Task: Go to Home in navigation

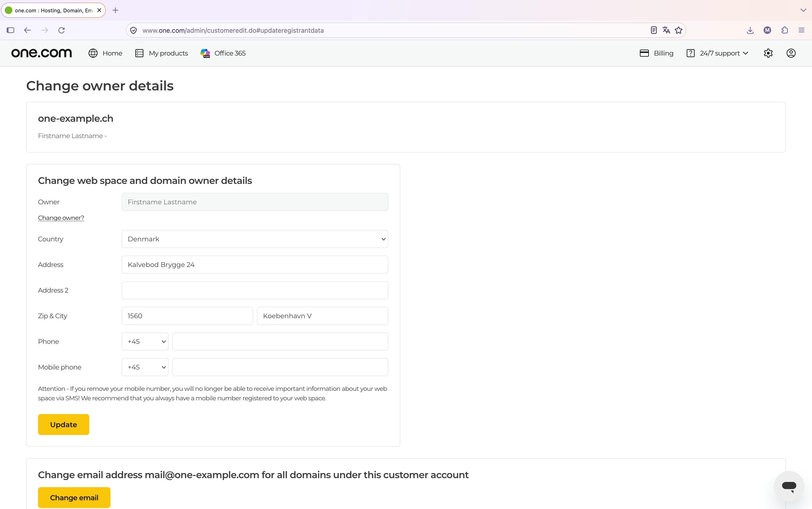Action: [112, 53]
